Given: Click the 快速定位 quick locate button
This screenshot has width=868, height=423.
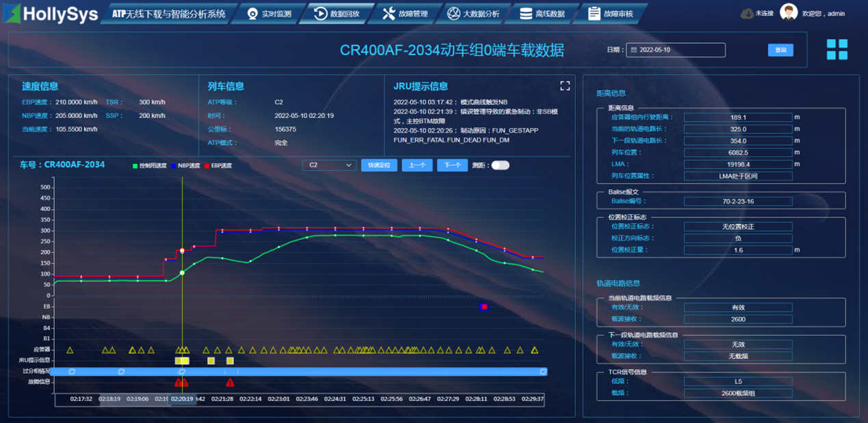Looking at the screenshot, I should tap(379, 165).
